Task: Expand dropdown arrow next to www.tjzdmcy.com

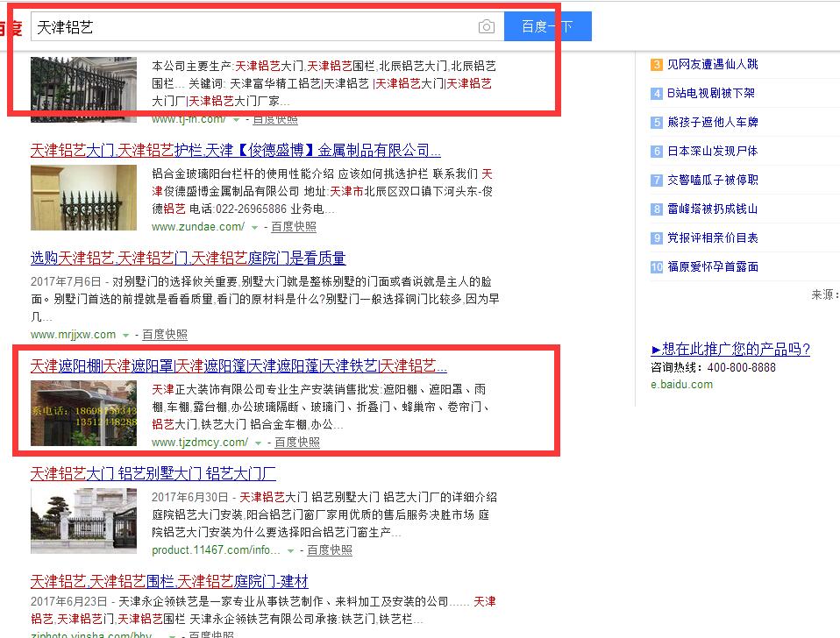Action: click(x=258, y=443)
